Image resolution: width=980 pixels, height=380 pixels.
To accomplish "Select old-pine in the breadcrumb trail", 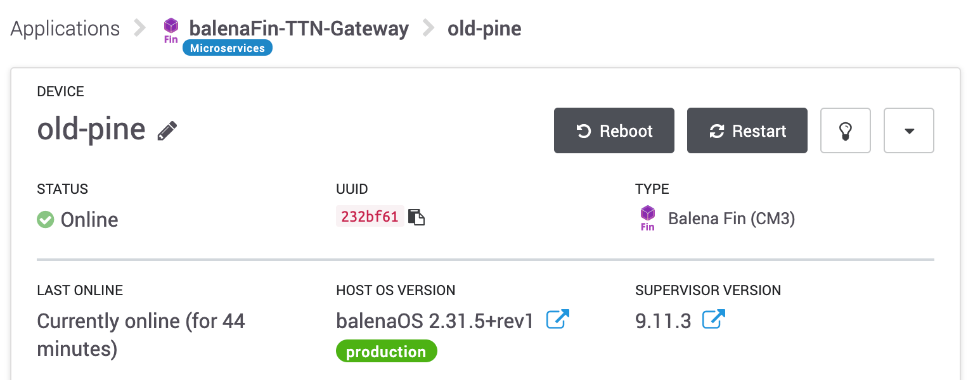I will click(x=484, y=28).
